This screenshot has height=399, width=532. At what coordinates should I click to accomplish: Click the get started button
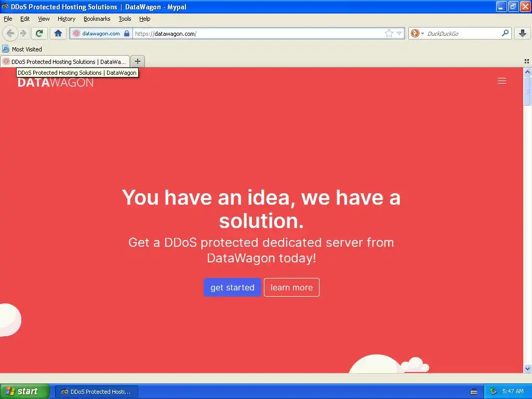pyautogui.click(x=232, y=287)
